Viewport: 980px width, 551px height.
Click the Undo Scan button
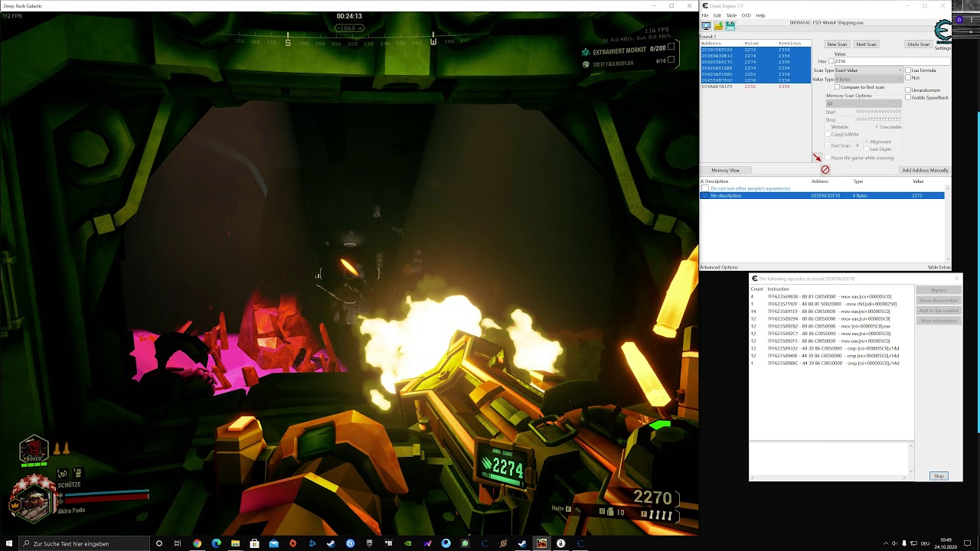(919, 44)
